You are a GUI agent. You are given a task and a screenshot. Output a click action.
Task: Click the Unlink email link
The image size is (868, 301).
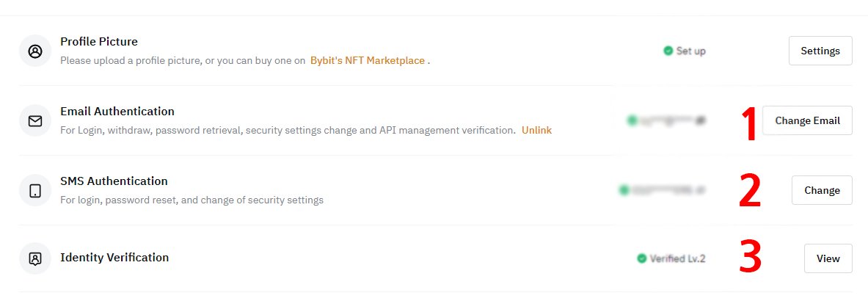[x=536, y=130]
